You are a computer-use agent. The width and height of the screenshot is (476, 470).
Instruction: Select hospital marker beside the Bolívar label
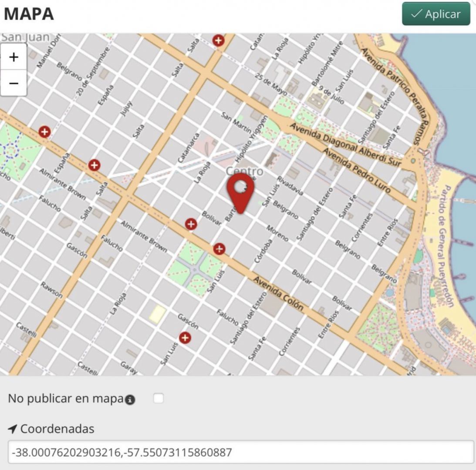(x=191, y=224)
